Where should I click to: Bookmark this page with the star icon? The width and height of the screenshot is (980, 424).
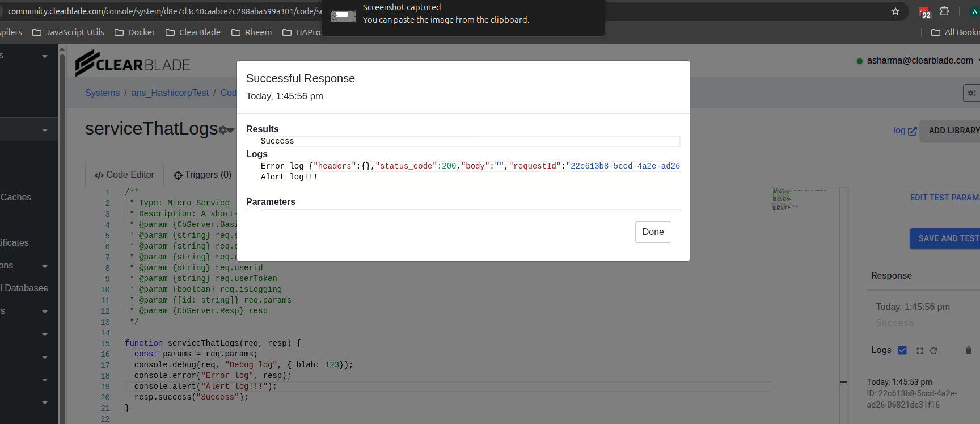coord(895,11)
